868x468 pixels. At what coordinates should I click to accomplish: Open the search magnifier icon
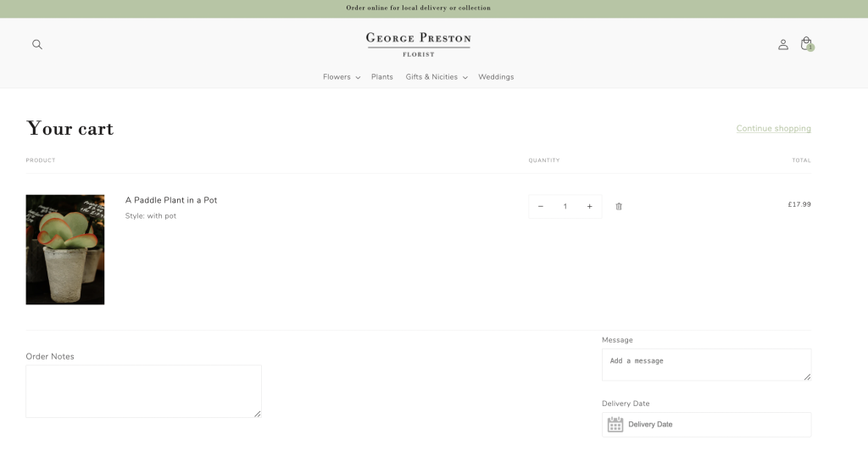pos(37,44)
